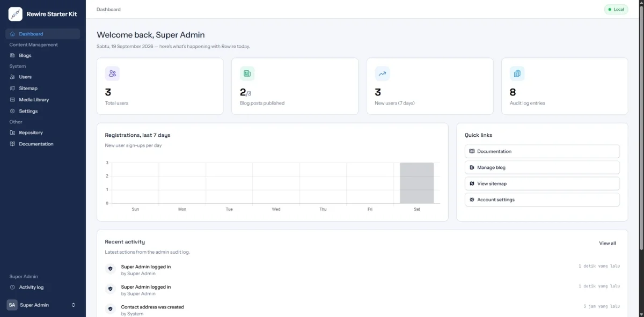Click the Quick links heading
Image resolution: width=644 pixels, height=317 pixels.
point(479,135)
